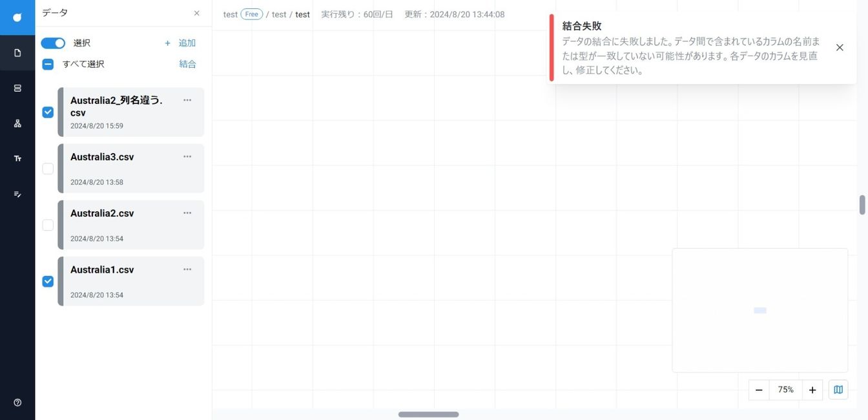Viewport: 868px width, 420px height.
Task: Close the データ panel
Action: coord(197,13)
